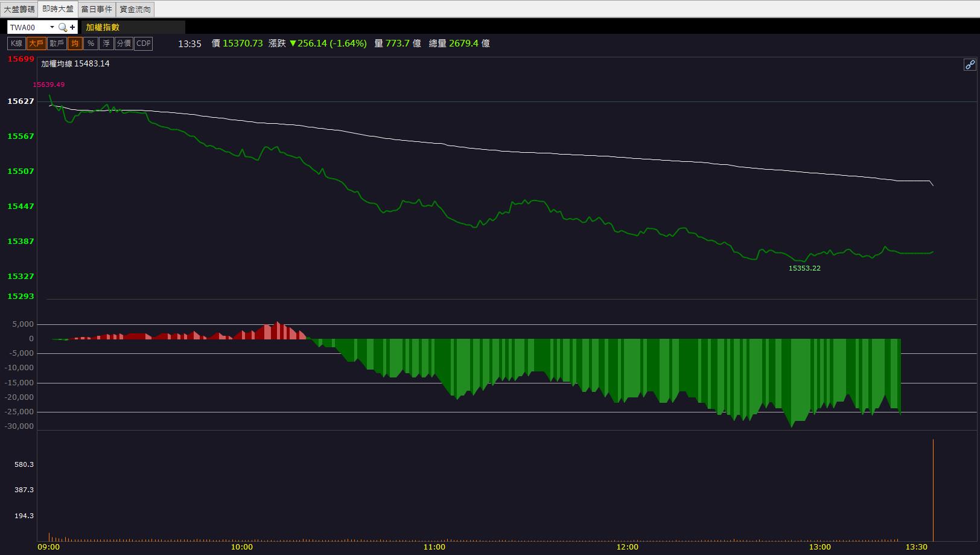The width and height of the screenshot is (980, 555).
Task: Go to the 資金流向 tab
Action: (135, 9)
